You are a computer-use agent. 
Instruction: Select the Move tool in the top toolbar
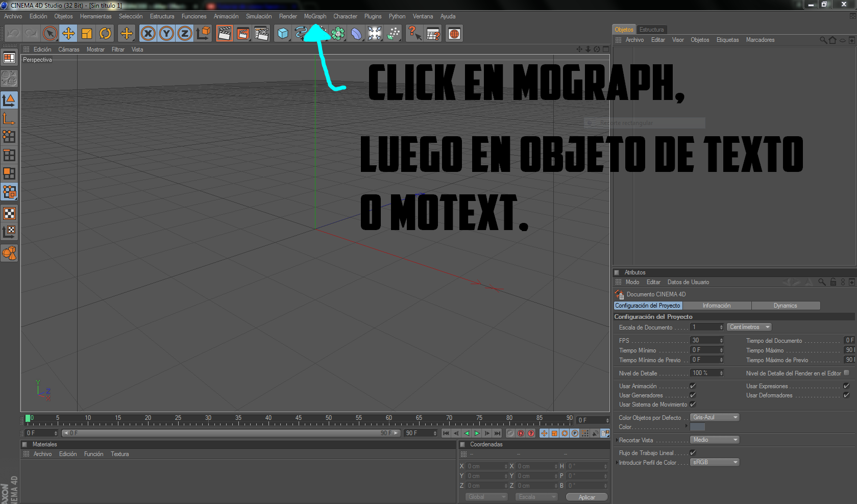68,34
